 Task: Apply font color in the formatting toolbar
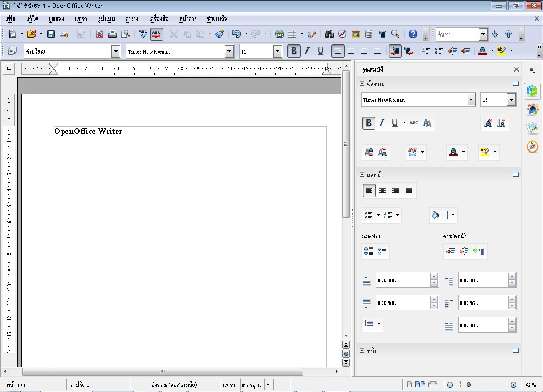pos(483,51)
